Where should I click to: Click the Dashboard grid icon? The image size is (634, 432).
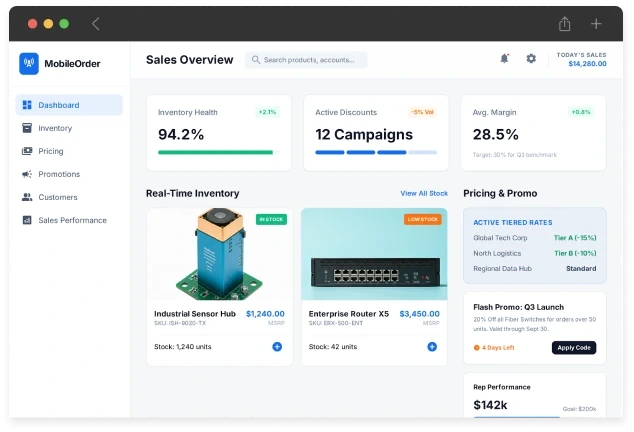click(27, 105)
